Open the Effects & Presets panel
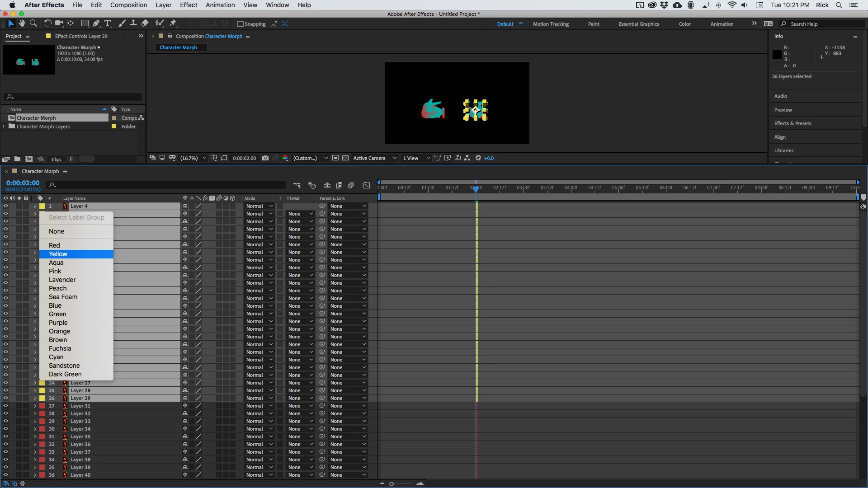 click(x=793, y=123)
